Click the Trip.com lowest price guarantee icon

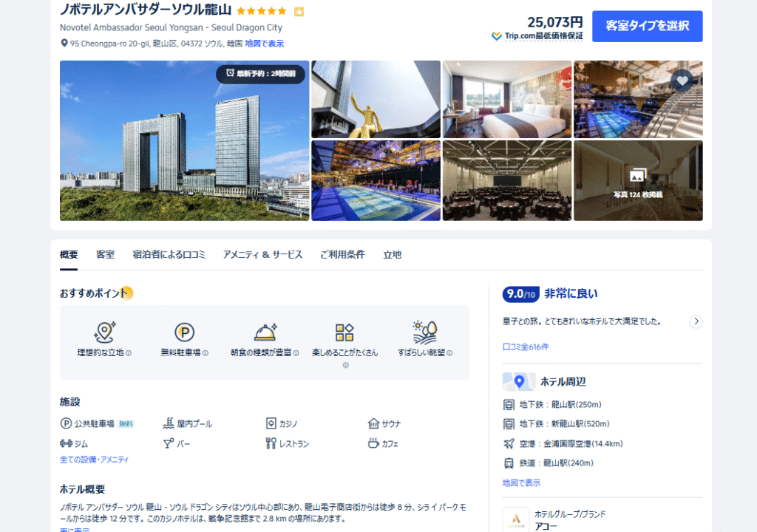tap(496, 36)
